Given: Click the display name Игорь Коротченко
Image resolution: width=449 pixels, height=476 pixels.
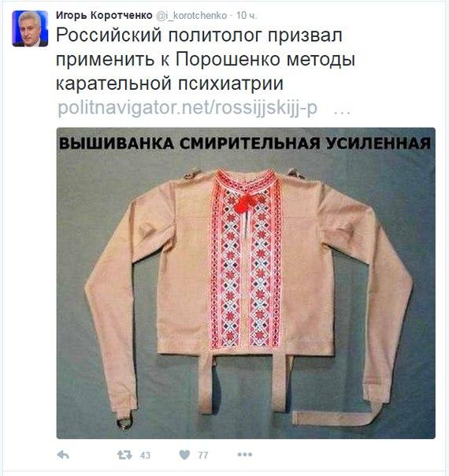Looking at the screenshot, I should 104,15.
